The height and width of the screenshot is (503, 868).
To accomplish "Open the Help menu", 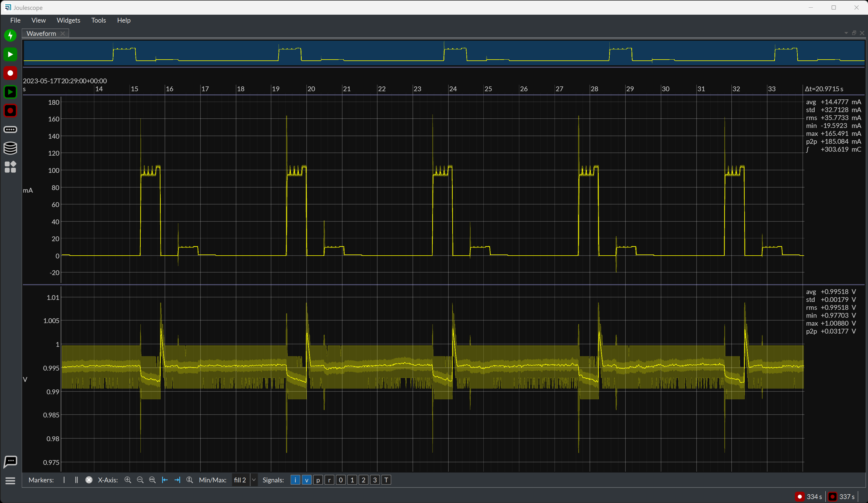I will tap(124, 20).
